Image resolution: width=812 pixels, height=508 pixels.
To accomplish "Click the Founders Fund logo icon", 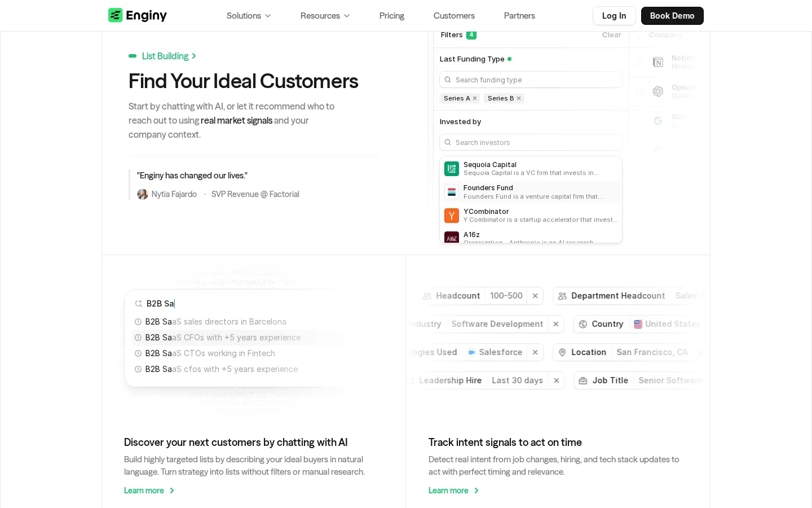I will pyautogui.click(x=452, y=192).
